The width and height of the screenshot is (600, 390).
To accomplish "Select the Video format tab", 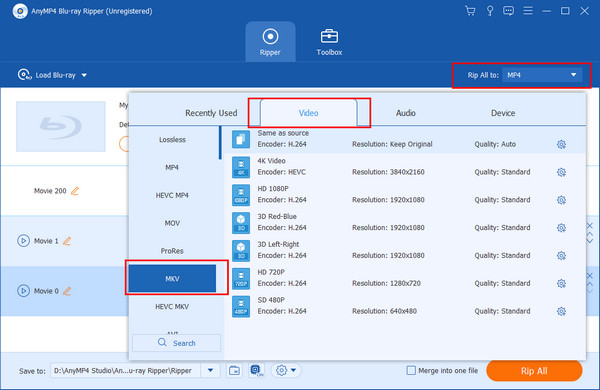I will pyautogui.click(x=308, y=113).
